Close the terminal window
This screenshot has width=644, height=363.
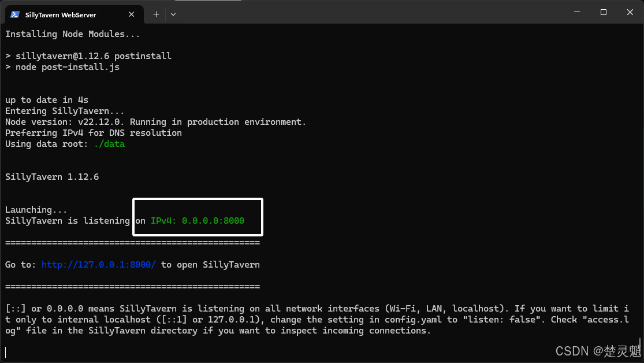tap(630, 12)
